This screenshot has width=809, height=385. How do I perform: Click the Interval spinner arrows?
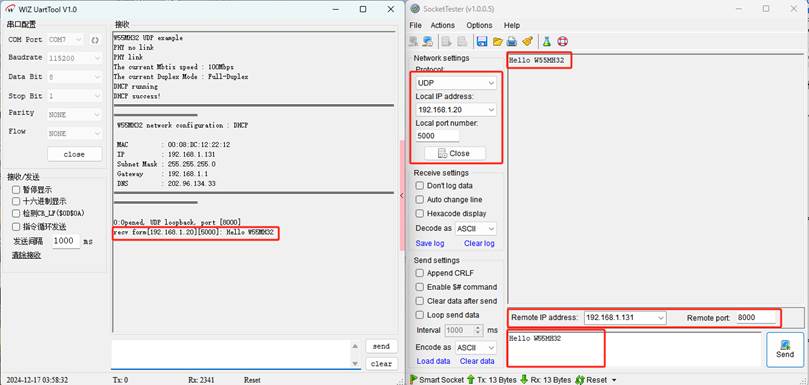(x=478, y=330)
